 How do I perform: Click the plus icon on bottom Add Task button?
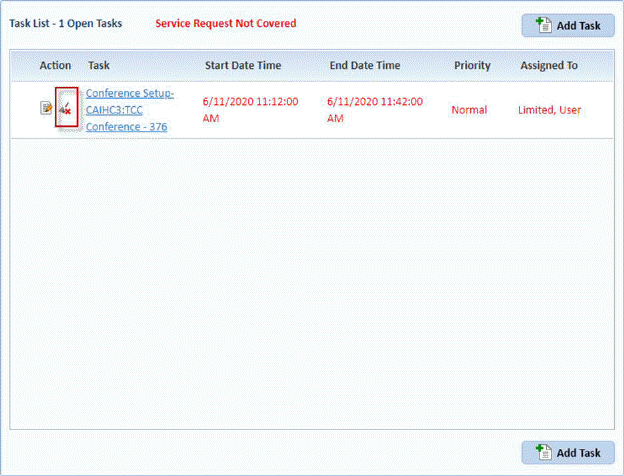coord(543,452)
